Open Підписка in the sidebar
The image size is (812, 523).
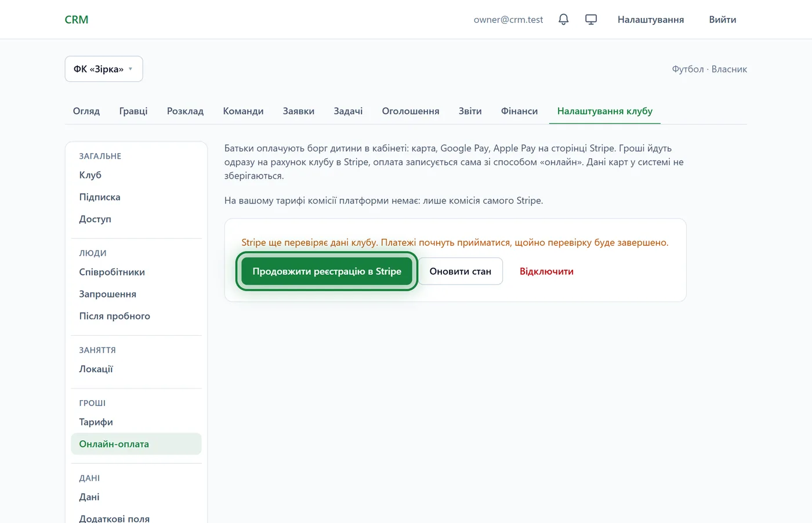(x=136, y=197)
